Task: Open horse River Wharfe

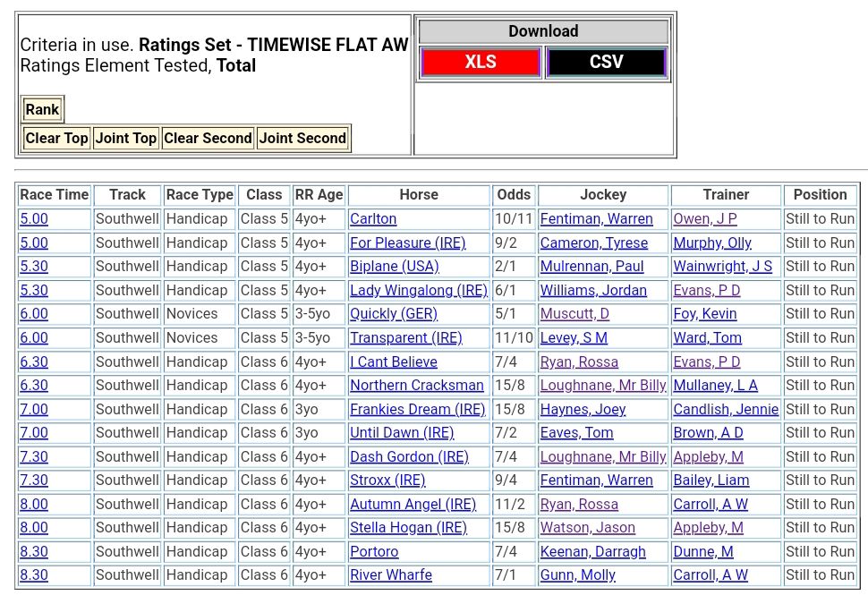Action: pos(390,575)
